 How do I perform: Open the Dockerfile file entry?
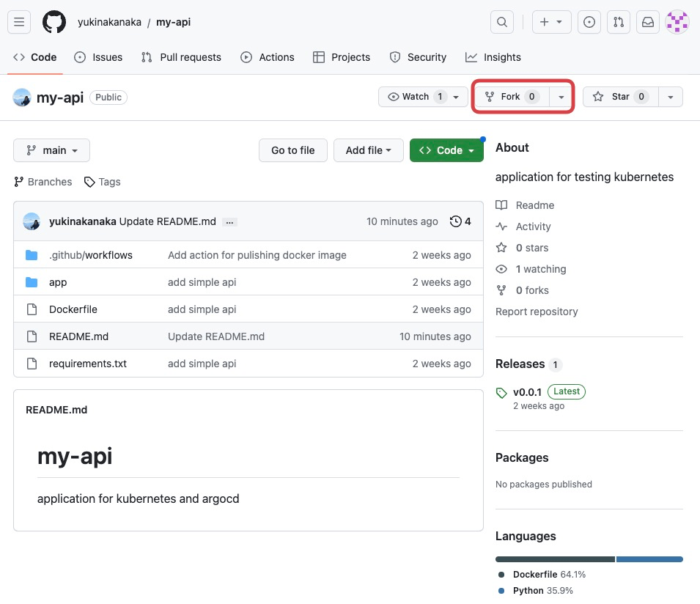click(73, 309)
